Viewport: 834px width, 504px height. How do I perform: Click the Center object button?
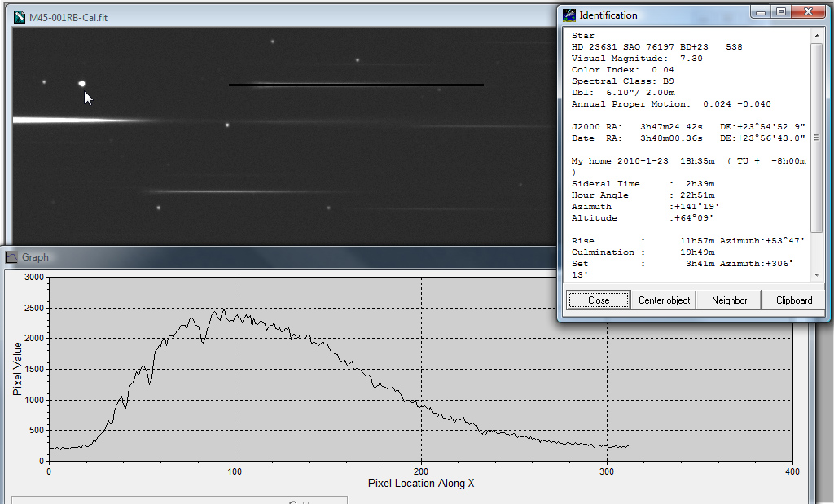pyautogui.click(x=664, y=300)
